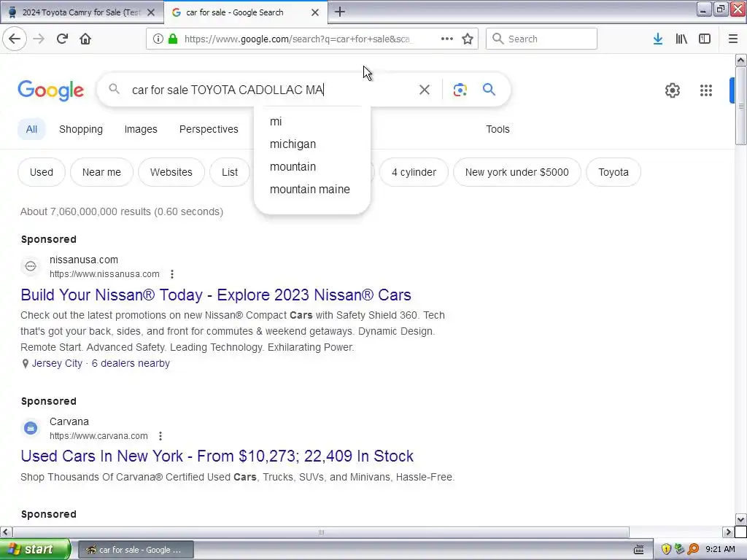Toggle the sidebar icon in toolbar
This screenshot has width=747, height=560.
click(x=705, y=39)
